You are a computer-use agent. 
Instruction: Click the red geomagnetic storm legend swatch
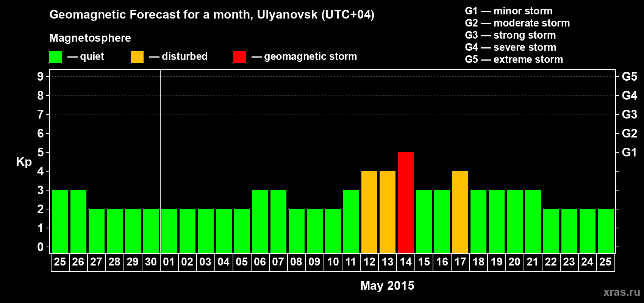click(x=239, y=57)
